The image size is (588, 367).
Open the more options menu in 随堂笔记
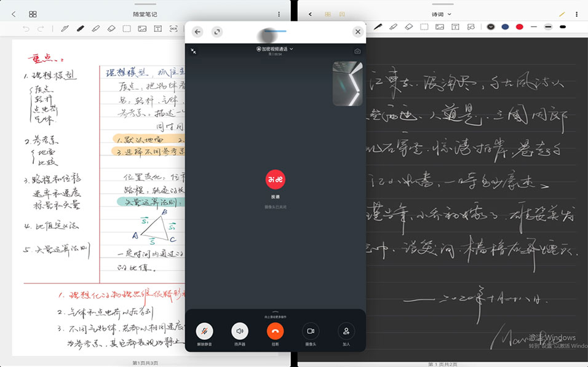pyautogui.click(x=279, y=14)
